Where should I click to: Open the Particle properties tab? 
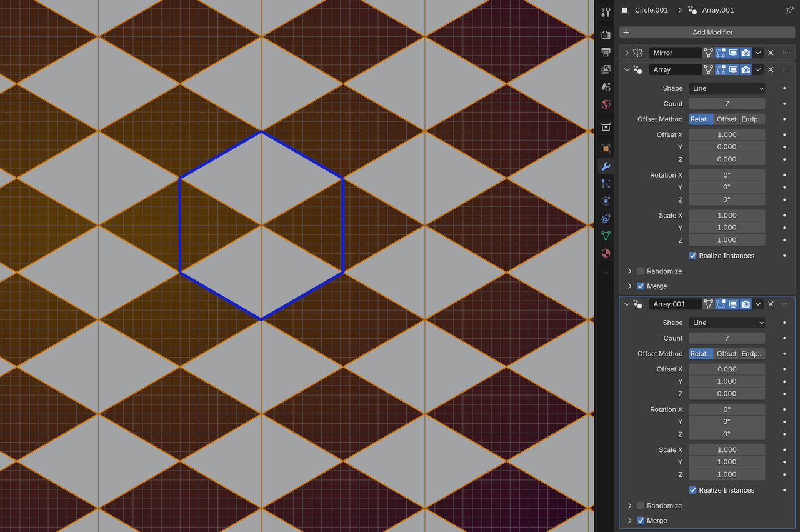(x=605, y=184)
